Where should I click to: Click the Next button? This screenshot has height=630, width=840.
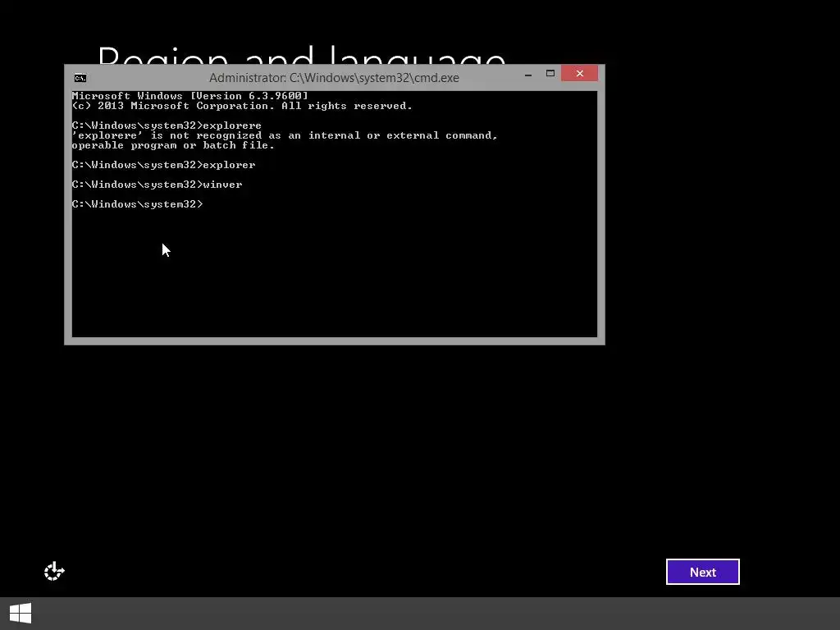(x=702, y=572)
